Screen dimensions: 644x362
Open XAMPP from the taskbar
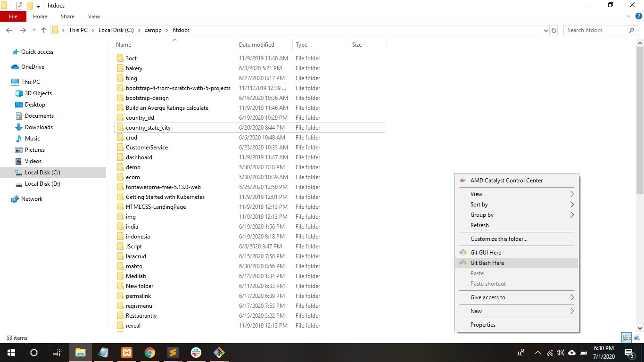(x=127, y=353)
